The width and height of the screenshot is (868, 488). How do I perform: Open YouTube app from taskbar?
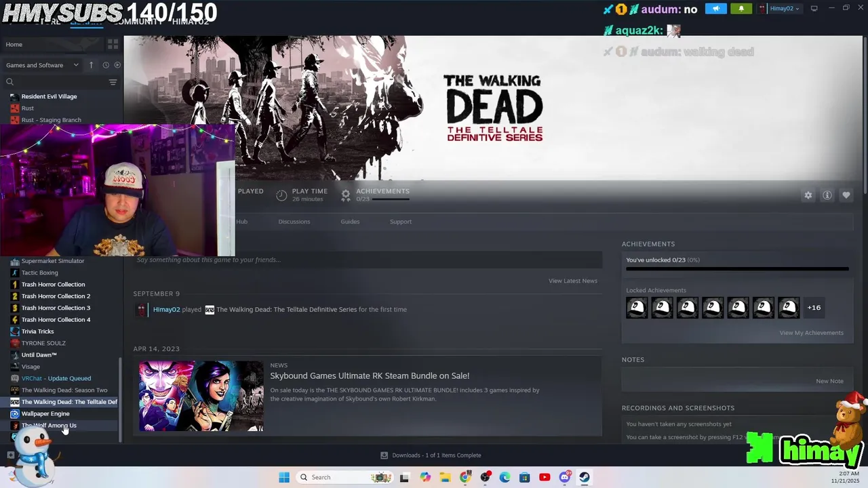tap(545, 477)
